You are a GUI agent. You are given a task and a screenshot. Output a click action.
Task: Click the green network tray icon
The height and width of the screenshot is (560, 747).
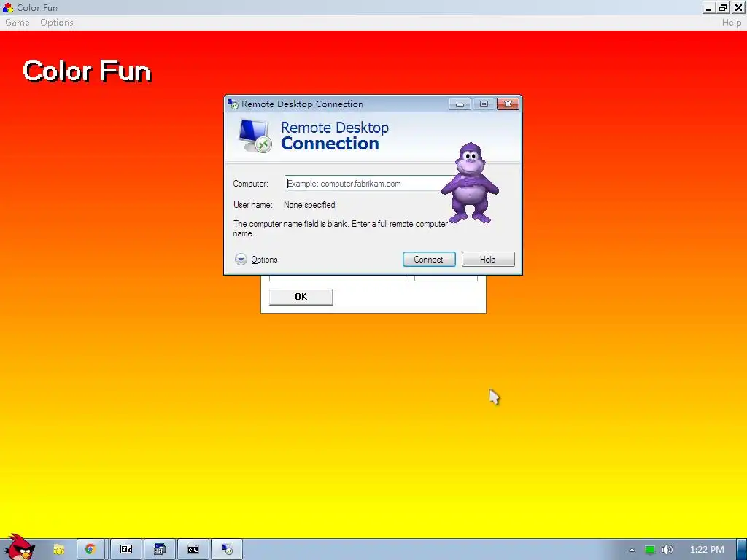(650, 550)
